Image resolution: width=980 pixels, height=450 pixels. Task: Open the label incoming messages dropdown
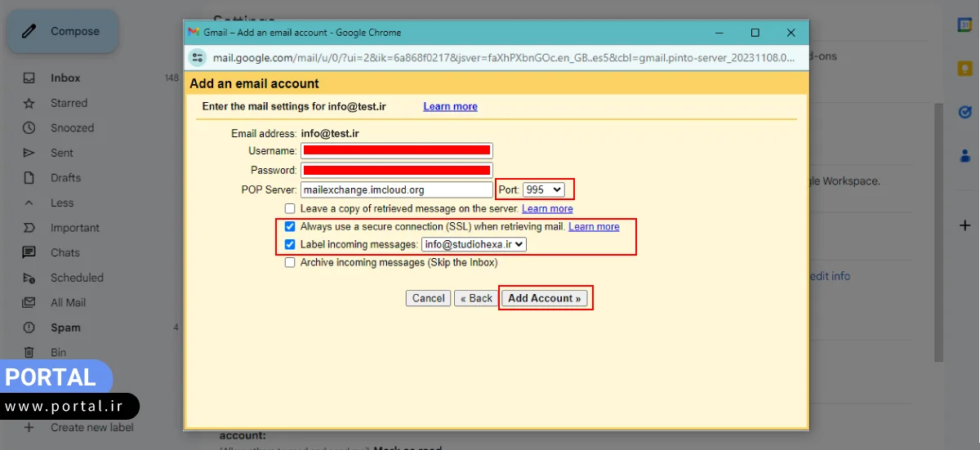coord(474,244)
